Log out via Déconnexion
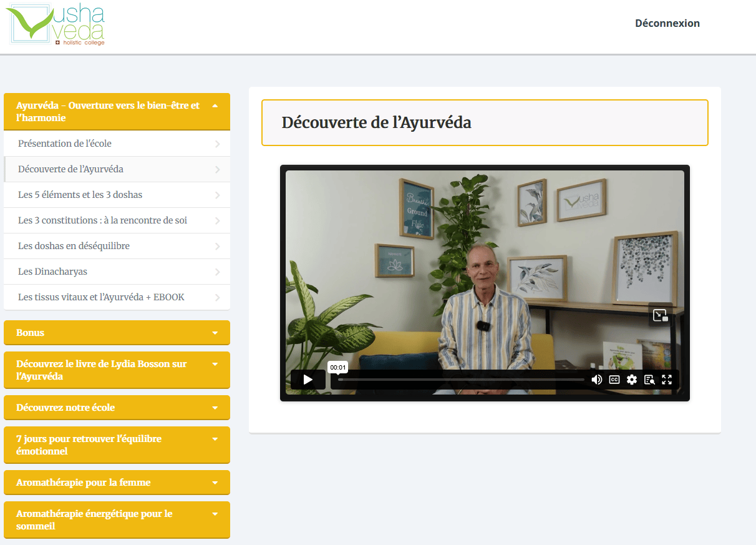The width and height of the screenshot is (756, 545). tap(667, 23)
